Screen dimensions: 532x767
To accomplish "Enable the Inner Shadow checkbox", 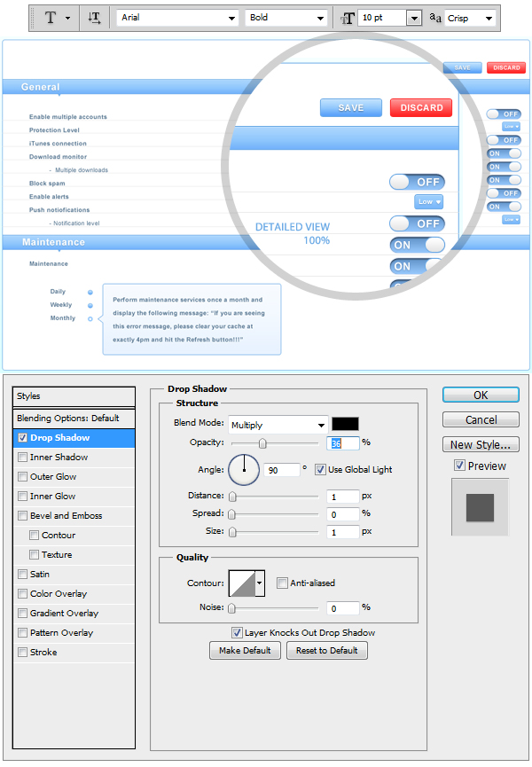I will click(x=22, y=458).
